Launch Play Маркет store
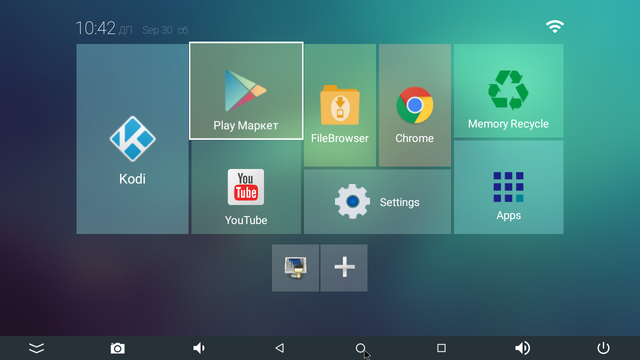Image resolution: width=640 pixels, height=360 pixels. [246, 91]
